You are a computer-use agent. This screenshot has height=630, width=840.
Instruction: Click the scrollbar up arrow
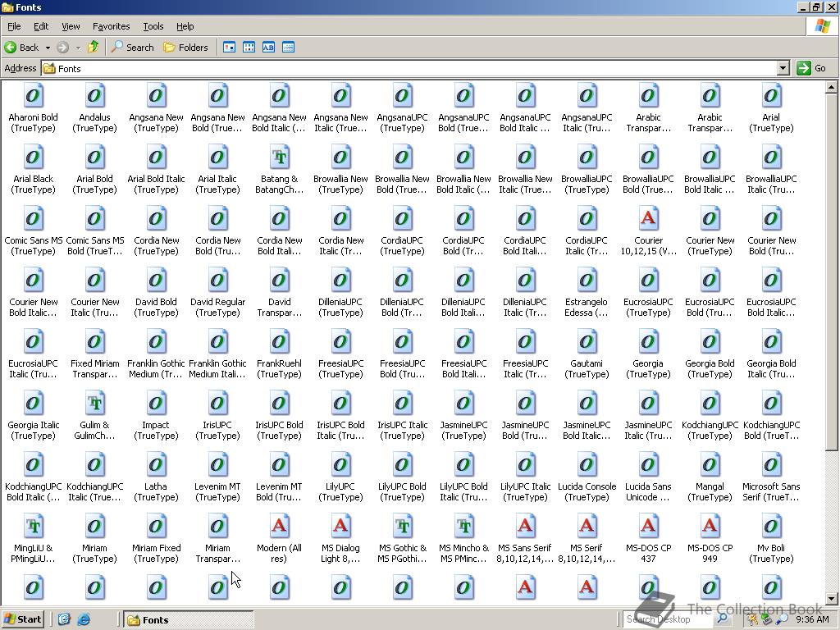pos(831,86)
